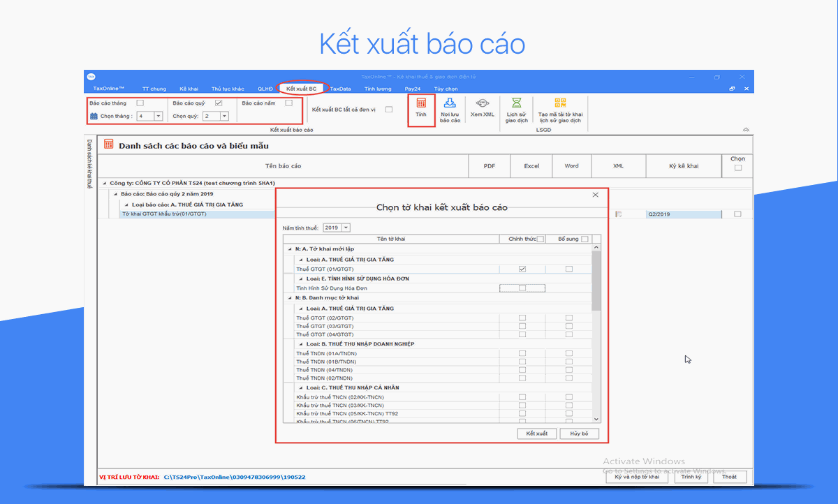Switch to the Kê khai tab

point(189,89)
